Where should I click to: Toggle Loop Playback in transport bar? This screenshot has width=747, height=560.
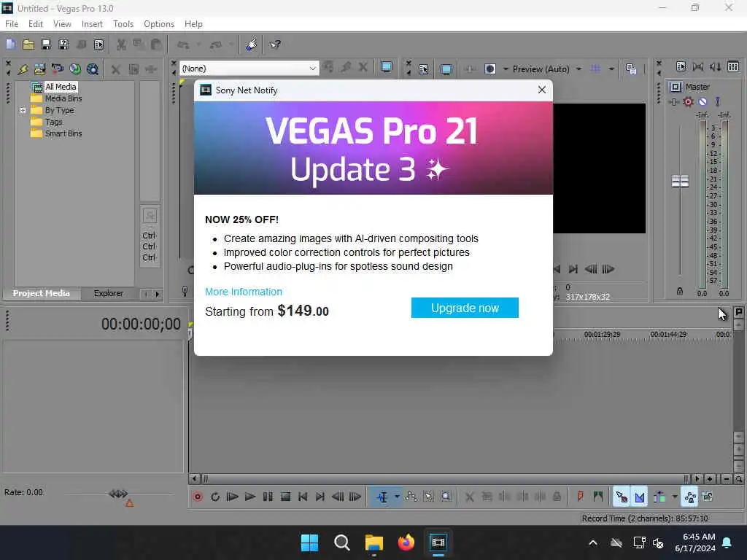[215, 497]
